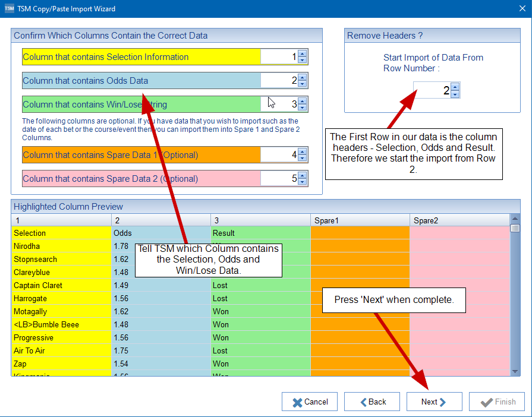Select preview column header 3

pyautogui.click(x=260, y=220)
